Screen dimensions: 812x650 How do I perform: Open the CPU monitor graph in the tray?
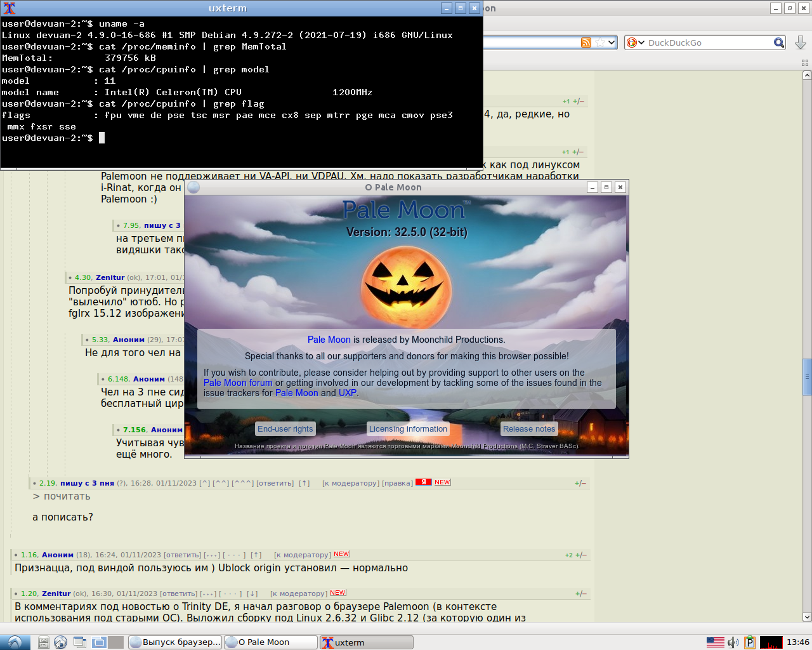click(x=771, y=642)
